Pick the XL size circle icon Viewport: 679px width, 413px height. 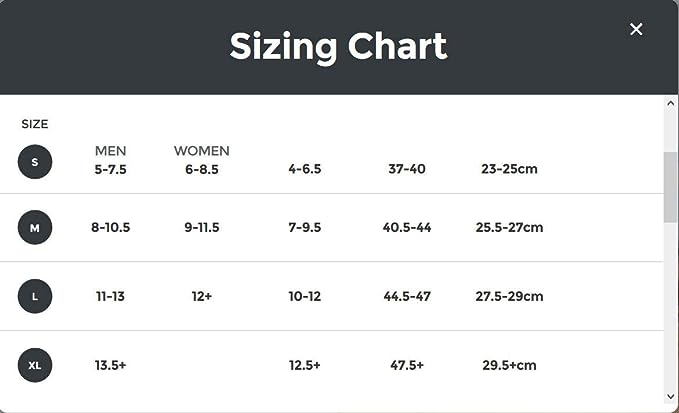(35, 365)
